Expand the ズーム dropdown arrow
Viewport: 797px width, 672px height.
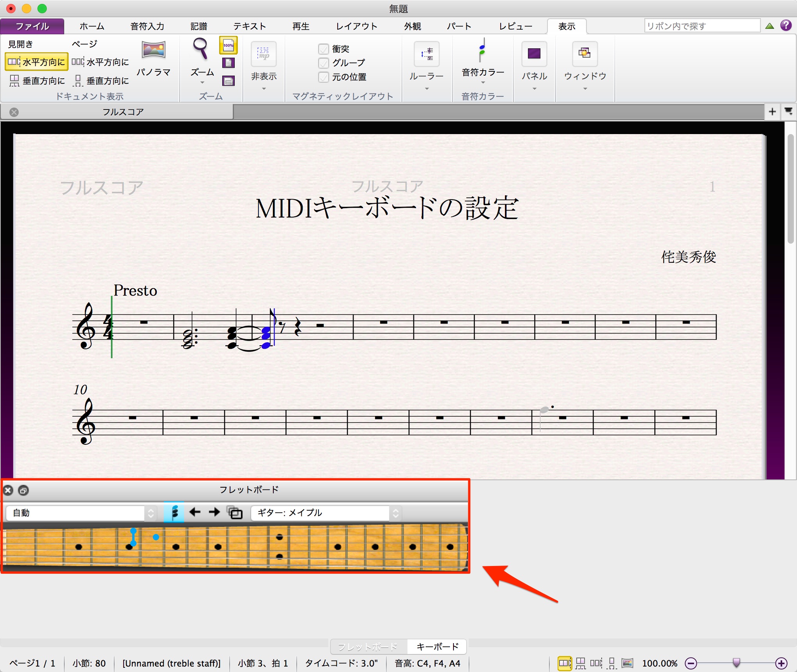[x=202, y=82]
